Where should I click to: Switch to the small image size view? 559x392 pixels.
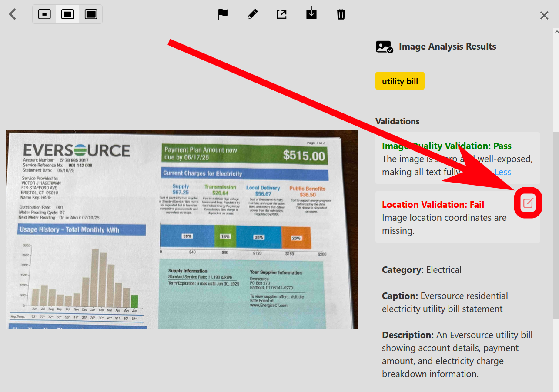(x=44, y=14)
